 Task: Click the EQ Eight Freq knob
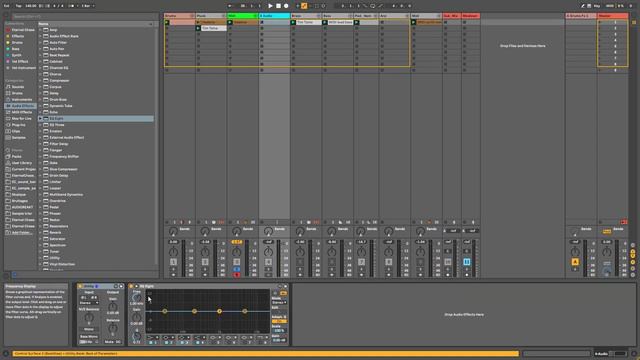(x=136, y=298)
